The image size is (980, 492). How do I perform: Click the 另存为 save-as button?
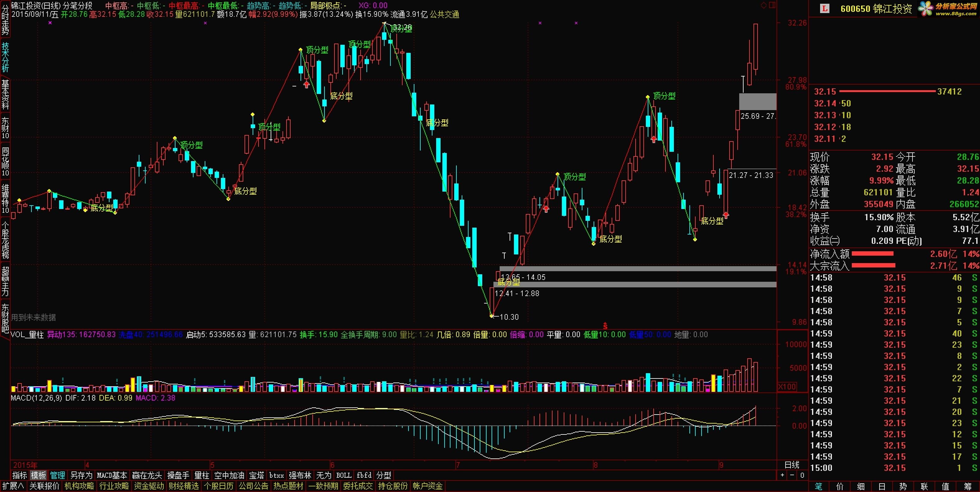[x=82, y=475]
